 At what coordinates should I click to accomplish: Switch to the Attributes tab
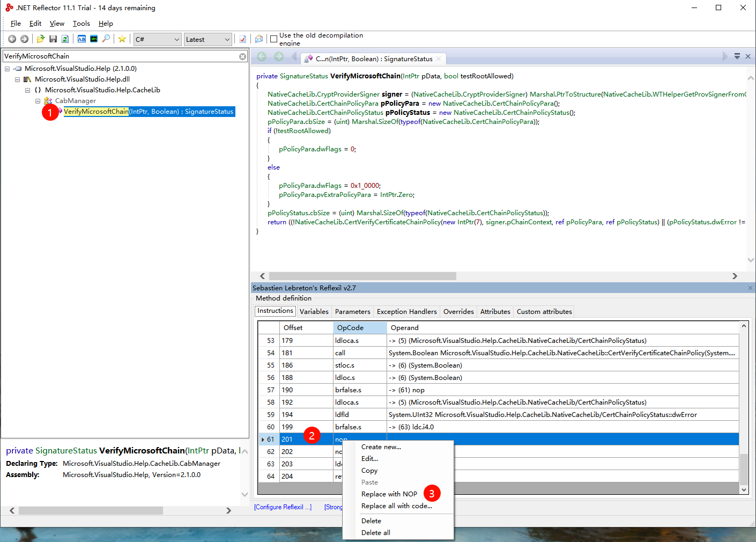coord(495,311)
